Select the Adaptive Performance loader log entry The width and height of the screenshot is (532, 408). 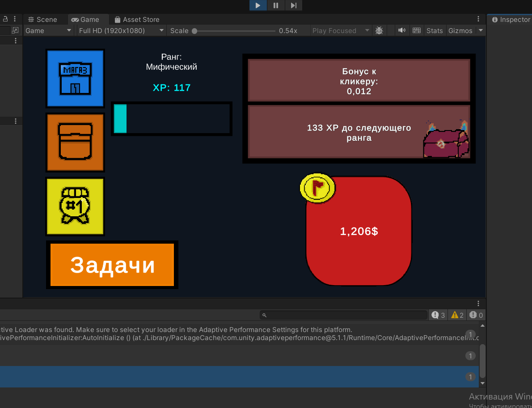point(240,333)
